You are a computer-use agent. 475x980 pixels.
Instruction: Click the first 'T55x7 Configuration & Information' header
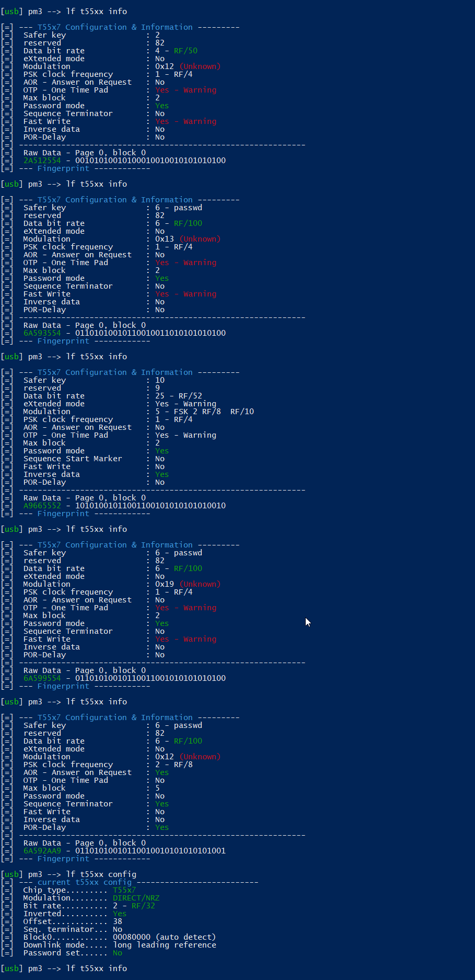(115, 27)
